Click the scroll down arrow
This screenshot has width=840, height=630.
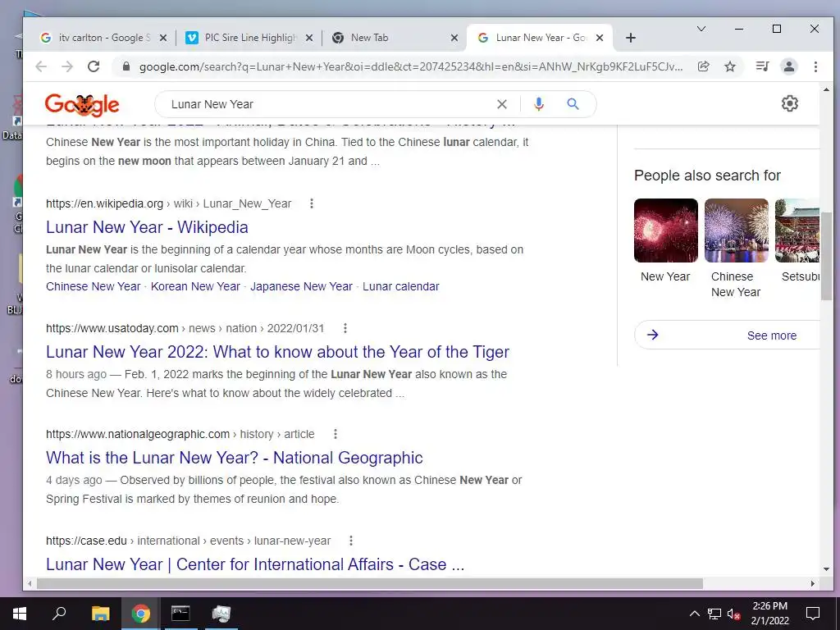pos(826,569)
